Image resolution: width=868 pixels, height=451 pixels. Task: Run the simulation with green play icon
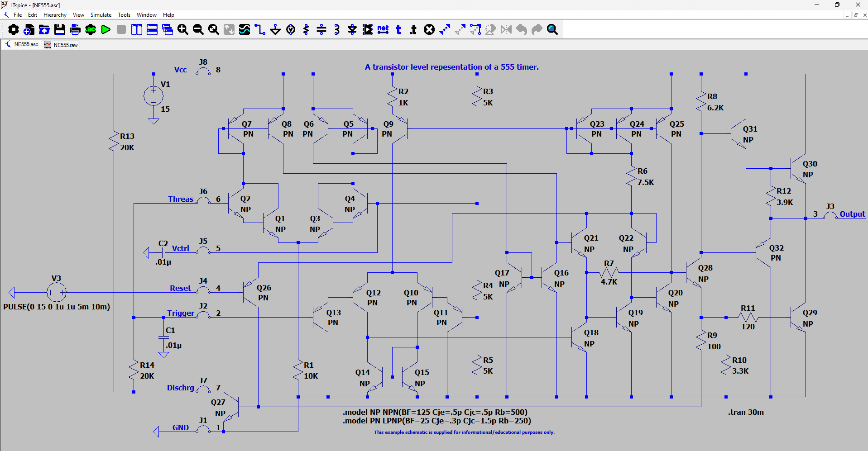tap(106, 30)
